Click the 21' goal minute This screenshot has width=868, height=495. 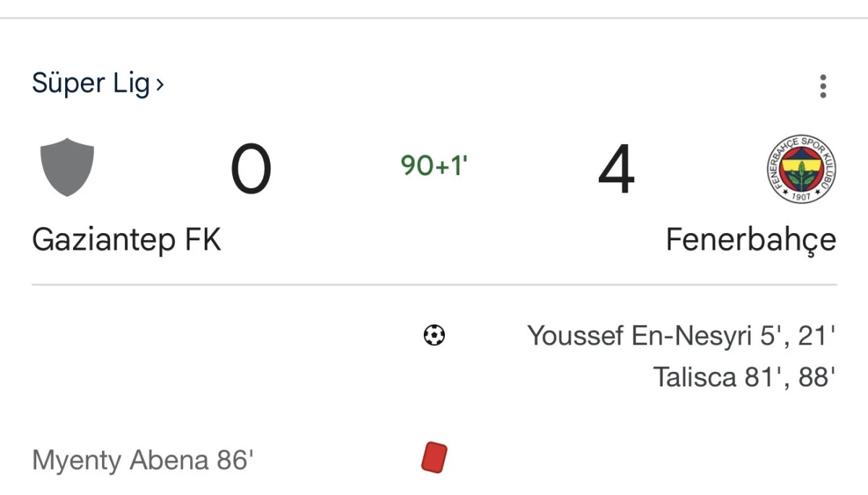(818, 337)
